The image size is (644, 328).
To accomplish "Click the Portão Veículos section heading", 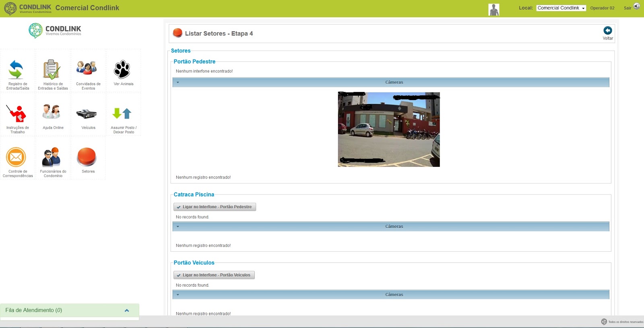I will coord(194,263).
